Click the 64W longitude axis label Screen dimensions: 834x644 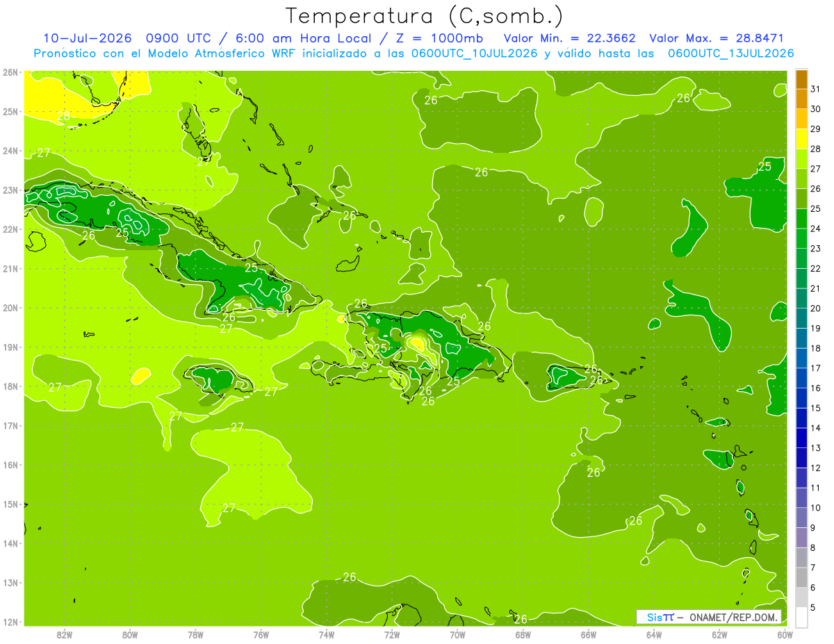[653, 635]
